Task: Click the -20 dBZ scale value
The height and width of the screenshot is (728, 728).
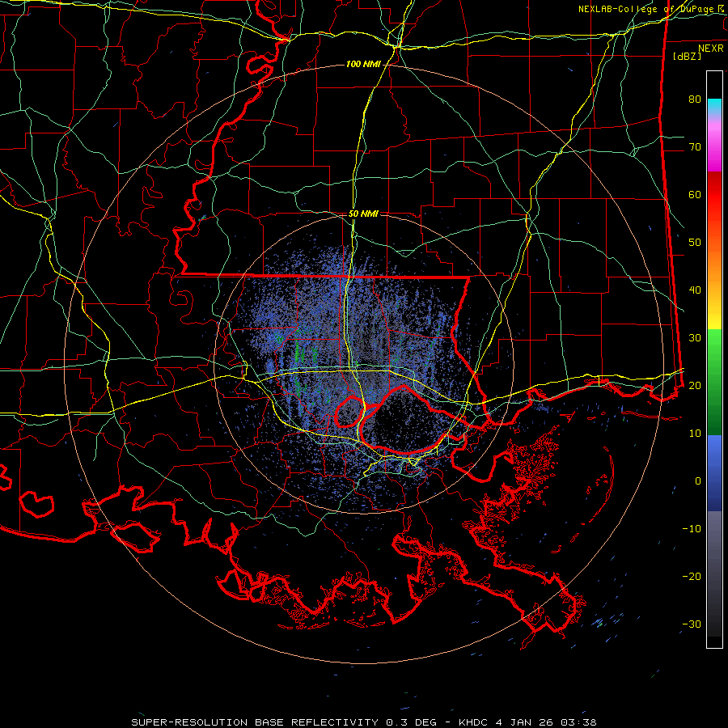Action: click(x=692, y=577)
